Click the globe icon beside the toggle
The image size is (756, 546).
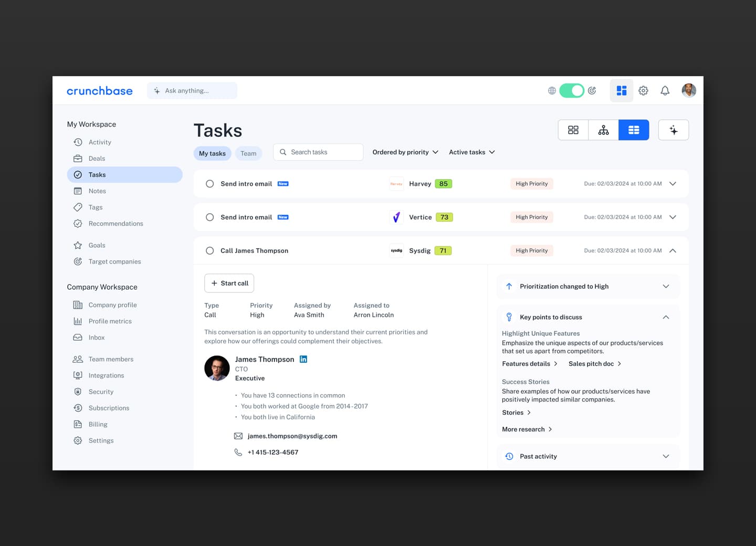coord(552,91)
